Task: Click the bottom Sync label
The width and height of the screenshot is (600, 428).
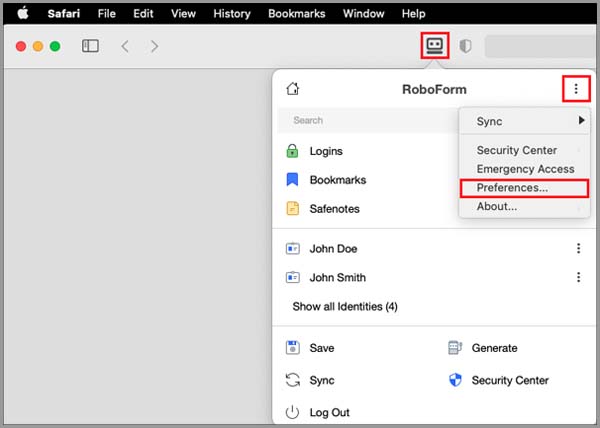Action: [322, 381]
